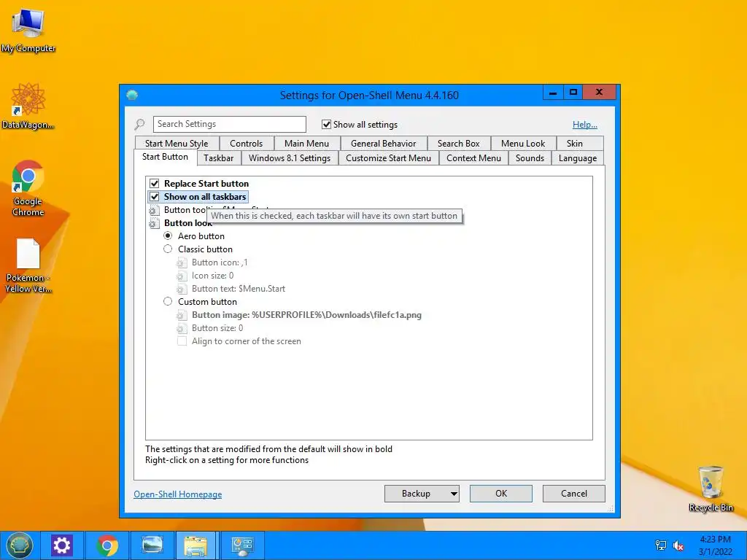The width and height of the screenshot is (747, 560).
Task: Click the gear icon beside Button icon
Action: (182, 262)
